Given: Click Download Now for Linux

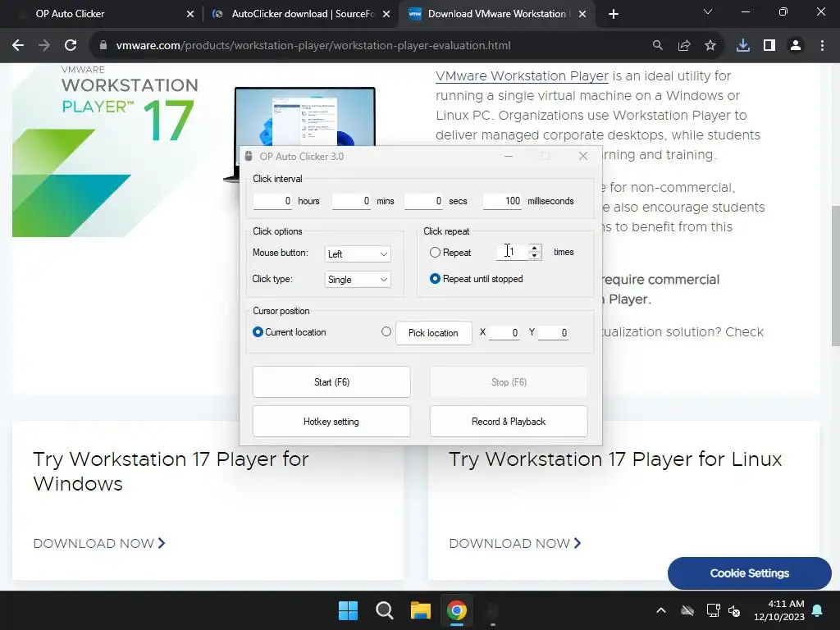Looking at the screenshot, I should pyautogui.click(x=515, y=543).
